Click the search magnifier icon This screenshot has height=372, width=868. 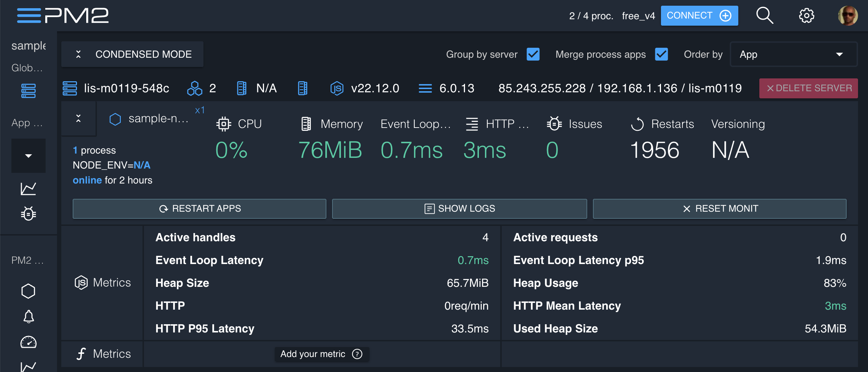point(764,16)
